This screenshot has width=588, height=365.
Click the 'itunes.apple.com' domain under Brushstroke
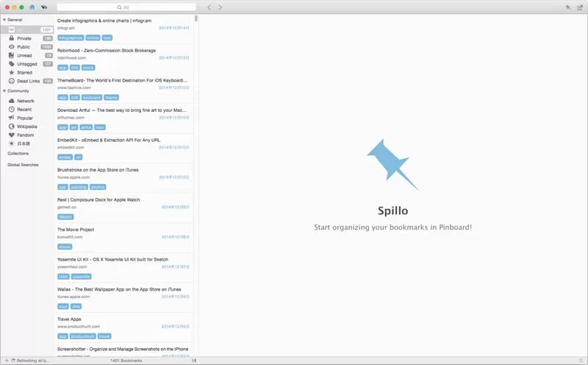tap(73, 177)
